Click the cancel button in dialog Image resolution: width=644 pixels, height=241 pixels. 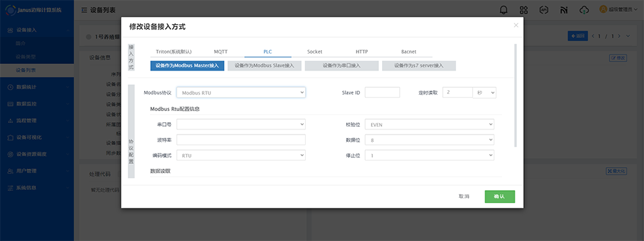pos(464,197)
